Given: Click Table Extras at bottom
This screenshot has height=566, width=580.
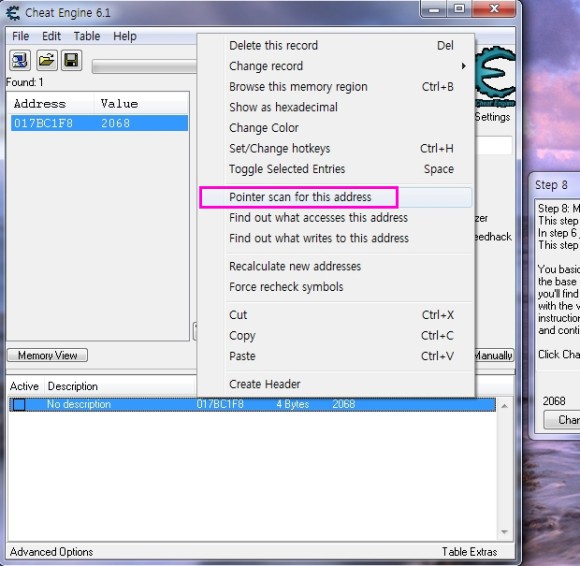Looking at the screenshot, I should coord(469,552).
